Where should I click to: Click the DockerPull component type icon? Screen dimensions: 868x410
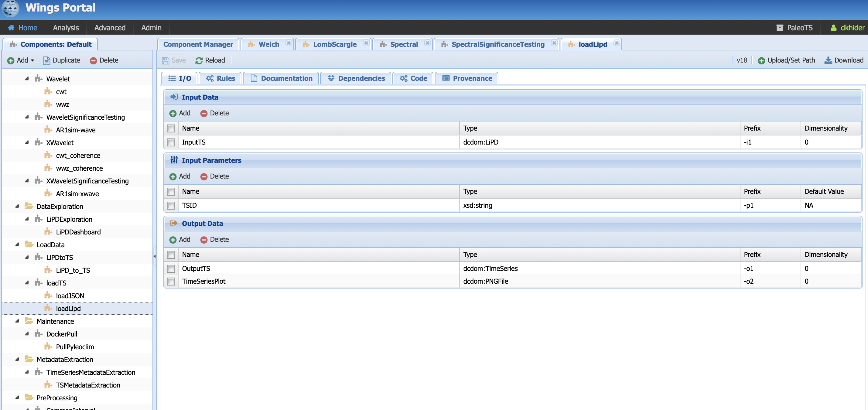tap(38, 333)
